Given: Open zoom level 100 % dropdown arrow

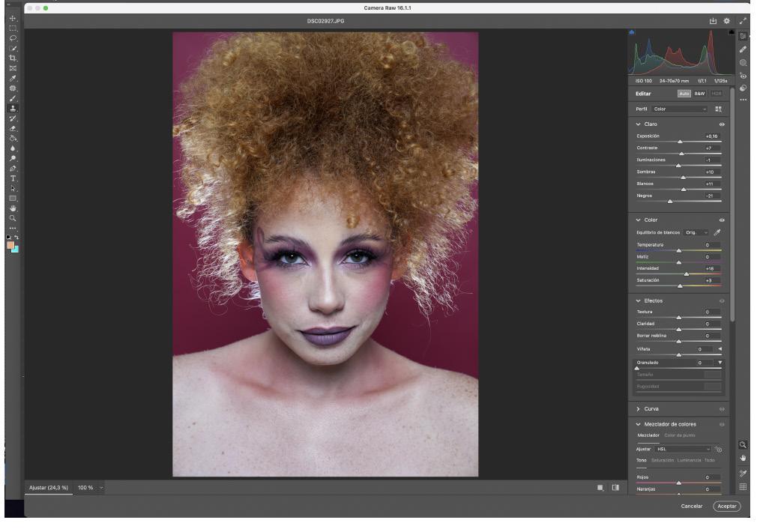Looking at the screenshot, I should coord(101,488).
